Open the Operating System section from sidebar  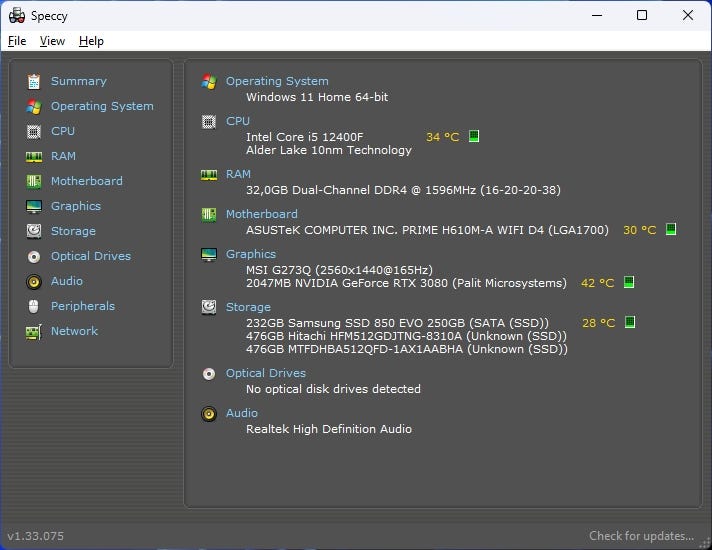[x=102, y=106]
